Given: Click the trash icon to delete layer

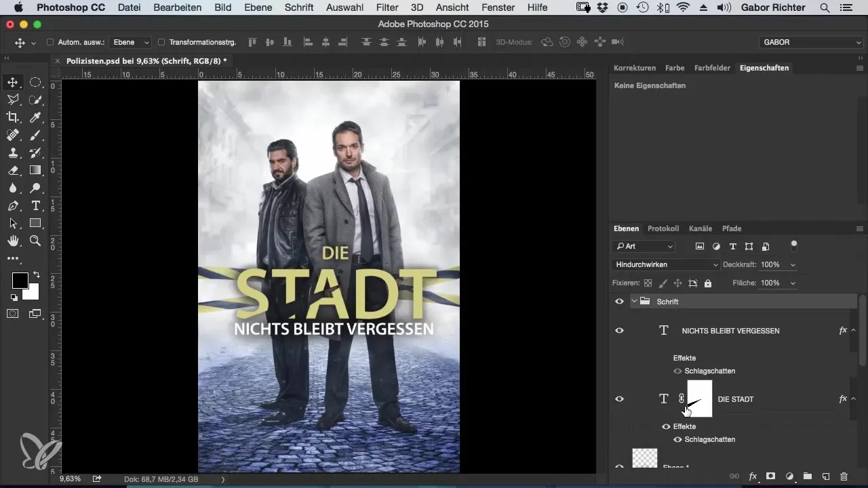Looking at the screenshot, I should pyautogui.click(x=844, y=476).
